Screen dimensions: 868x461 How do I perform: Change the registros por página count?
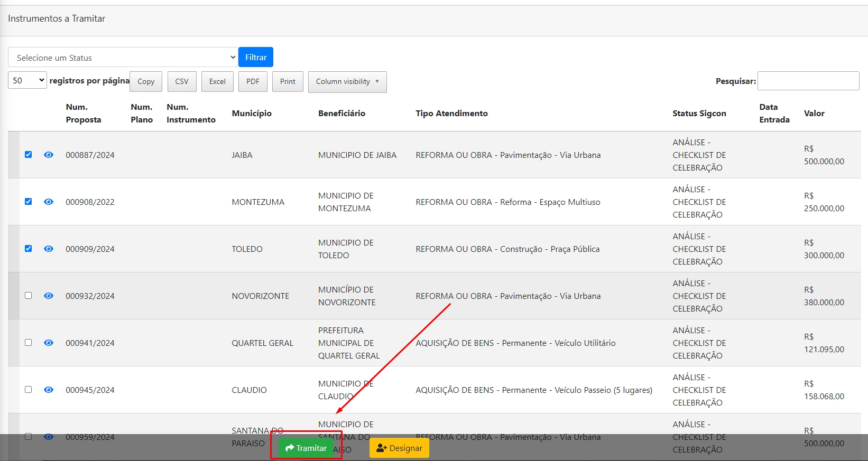27,81
